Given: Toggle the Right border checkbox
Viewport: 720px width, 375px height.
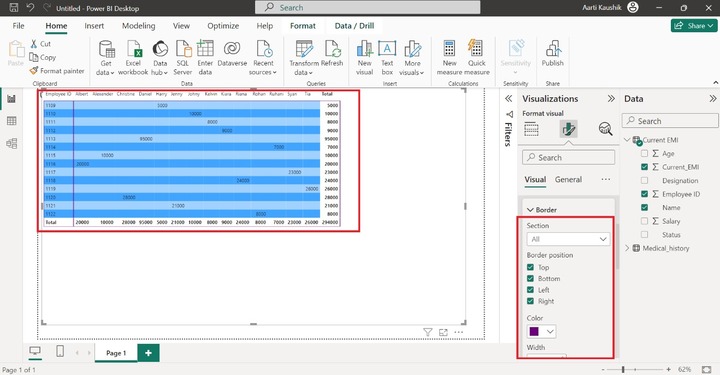Looking at the screenshot, I should [530, 301].
